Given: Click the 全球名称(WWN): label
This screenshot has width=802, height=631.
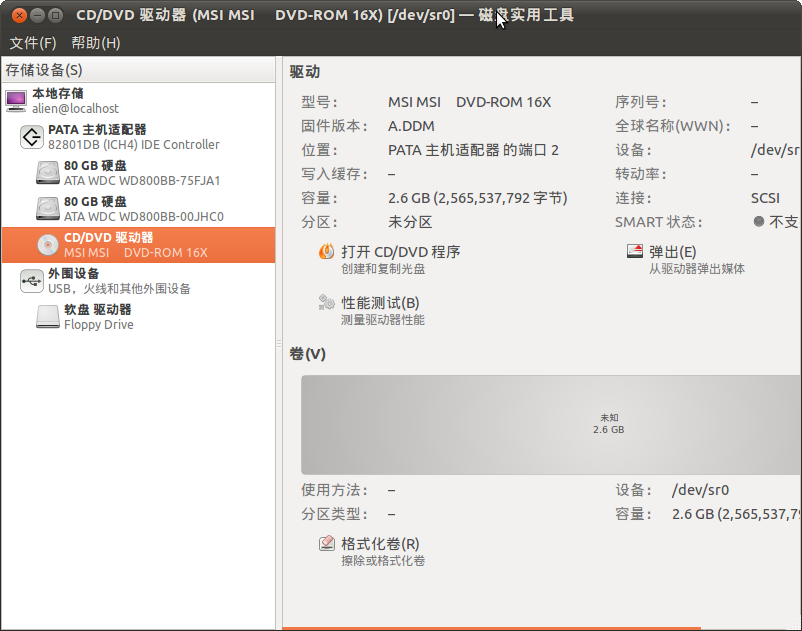Looking at the screenshot, I should (x=673, y=126).
